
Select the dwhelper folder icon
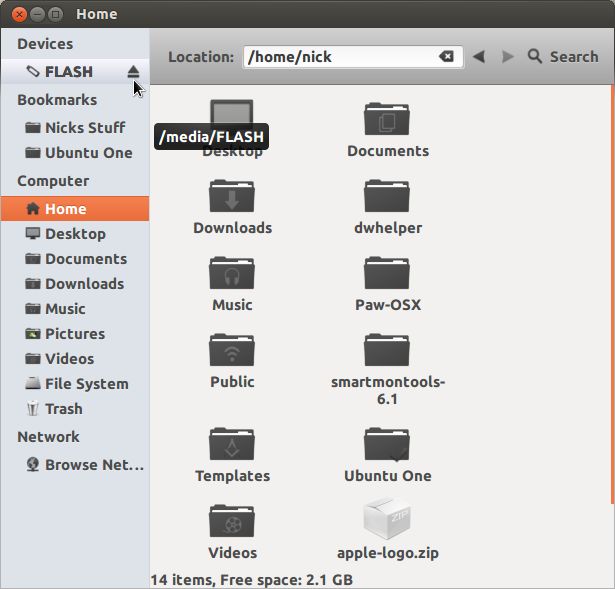point(387,196)
